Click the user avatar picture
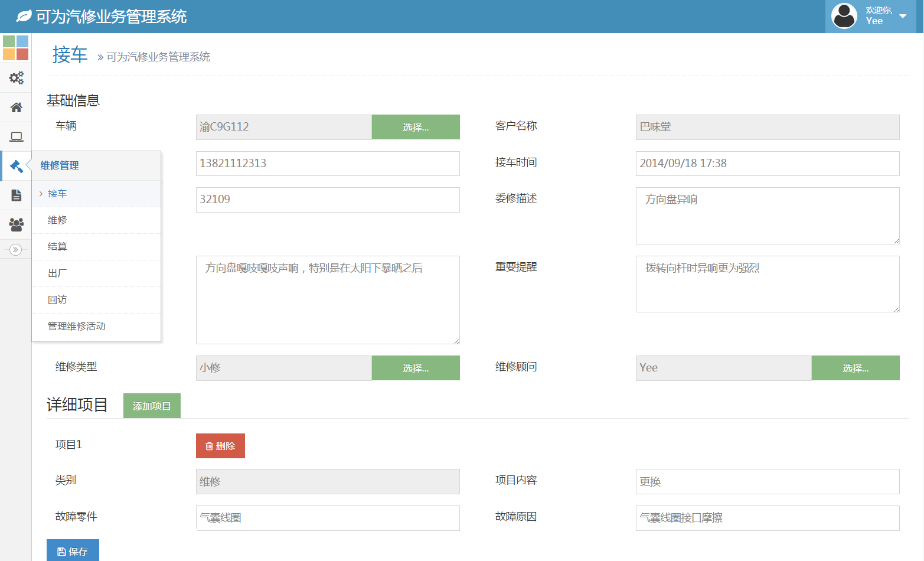The width and height of the screenshot is (924, 561). pos(844,16)
